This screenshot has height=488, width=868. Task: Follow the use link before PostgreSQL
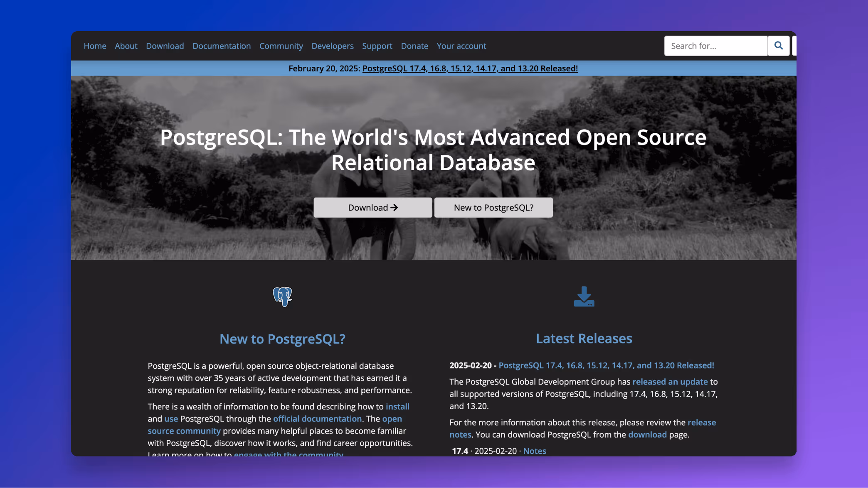(x=171, y=419)
